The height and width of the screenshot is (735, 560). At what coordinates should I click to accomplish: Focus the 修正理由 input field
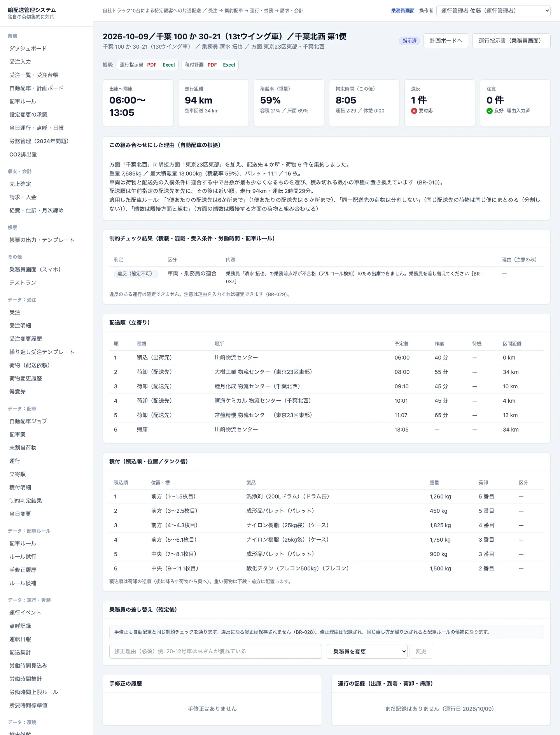215,651
